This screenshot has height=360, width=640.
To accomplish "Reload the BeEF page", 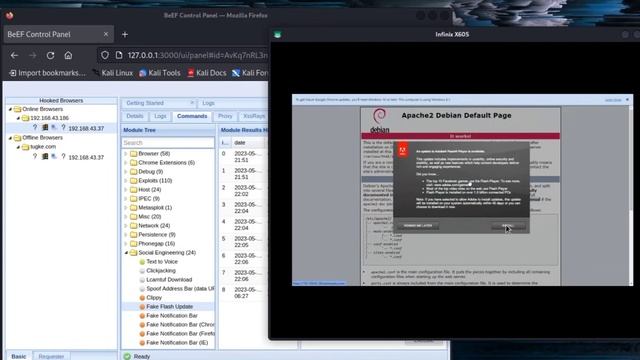I will [x=50, y=55].
